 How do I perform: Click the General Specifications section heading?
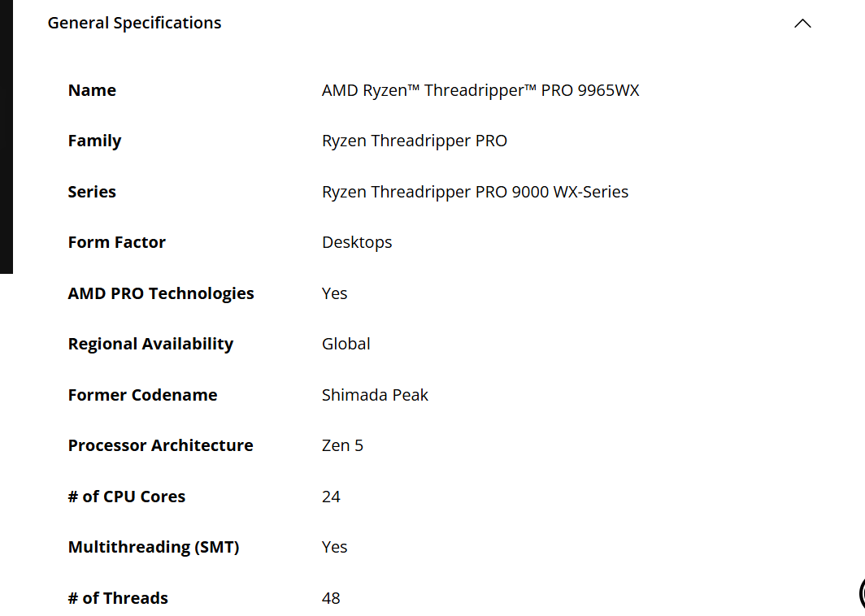pos(134,24)
